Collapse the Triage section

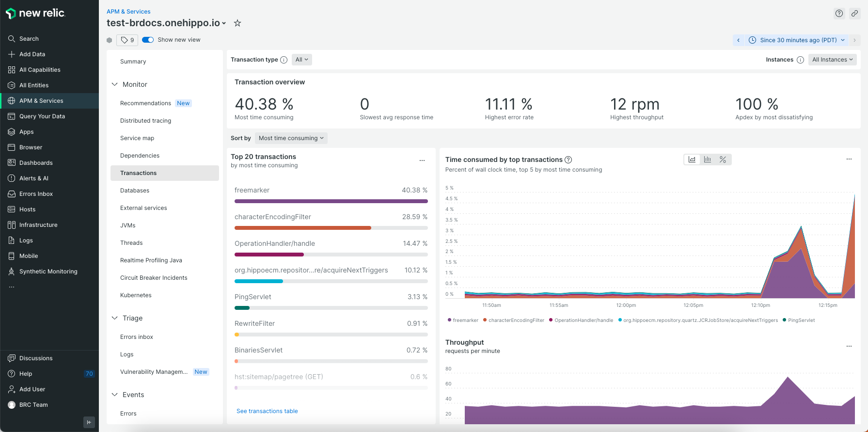(115, 318)
